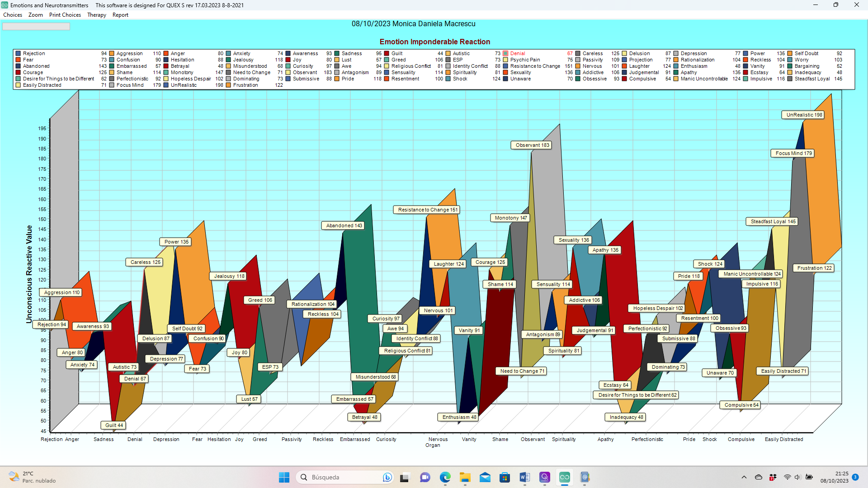Click the empty input field below the menu bar
The height and width of the screenshot is (488, 868).
pyautogui.click(x=36, y=27)
